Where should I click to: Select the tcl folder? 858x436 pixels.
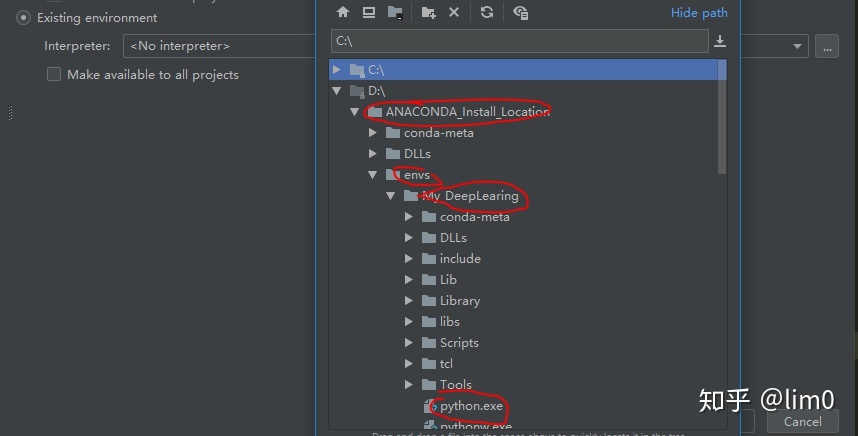447,363
